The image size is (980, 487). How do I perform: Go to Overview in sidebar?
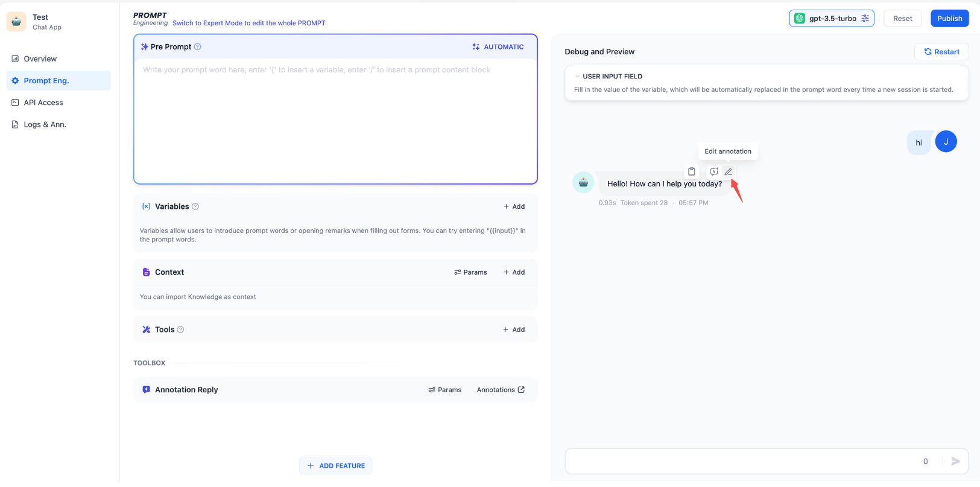40,59
